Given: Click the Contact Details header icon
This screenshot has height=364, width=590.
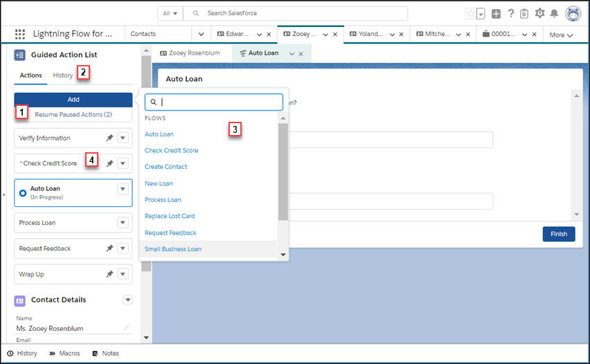Looking at the screenshot, I should (x=19, y=300).
